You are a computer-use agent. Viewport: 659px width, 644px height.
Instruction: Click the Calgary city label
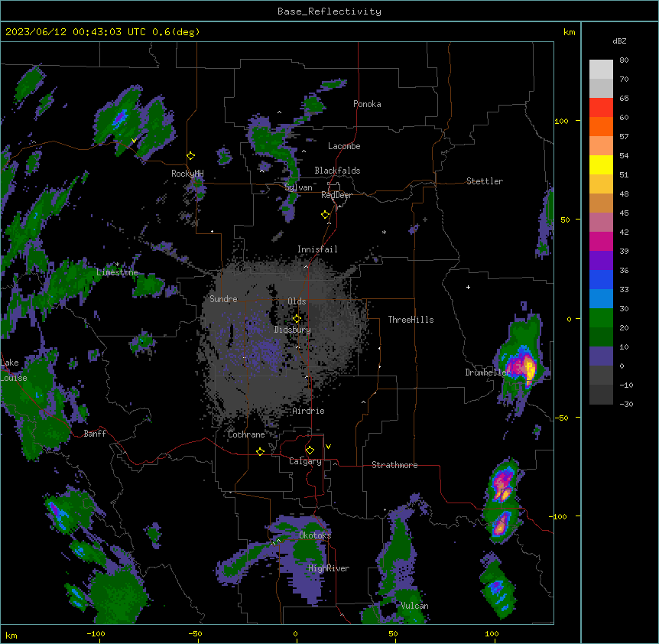pyautogui.click(x=306, y=461)
